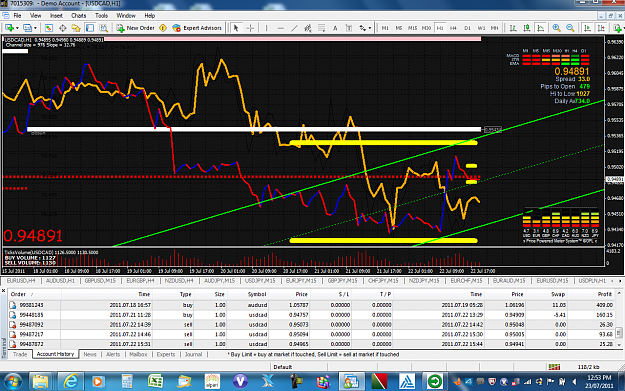Select the arrow Cursor tool
The height and width of the screenshot is (391, 625).
pos(236,28)
